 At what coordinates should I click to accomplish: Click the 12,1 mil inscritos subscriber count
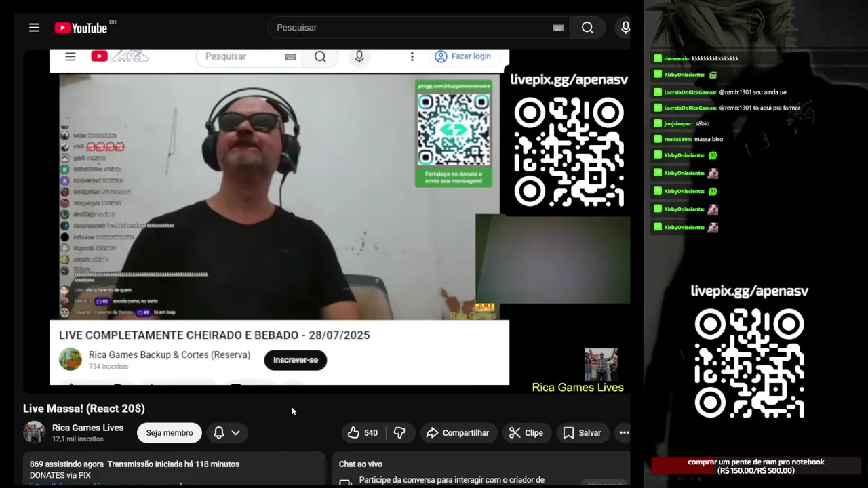click(x=78, y=439)
